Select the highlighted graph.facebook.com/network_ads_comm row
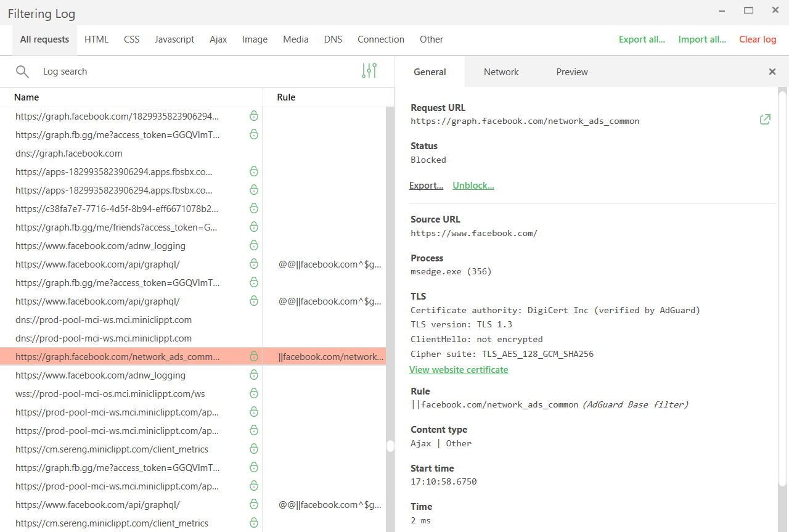This screenshot has height=532, width=789. pos(193,356)
